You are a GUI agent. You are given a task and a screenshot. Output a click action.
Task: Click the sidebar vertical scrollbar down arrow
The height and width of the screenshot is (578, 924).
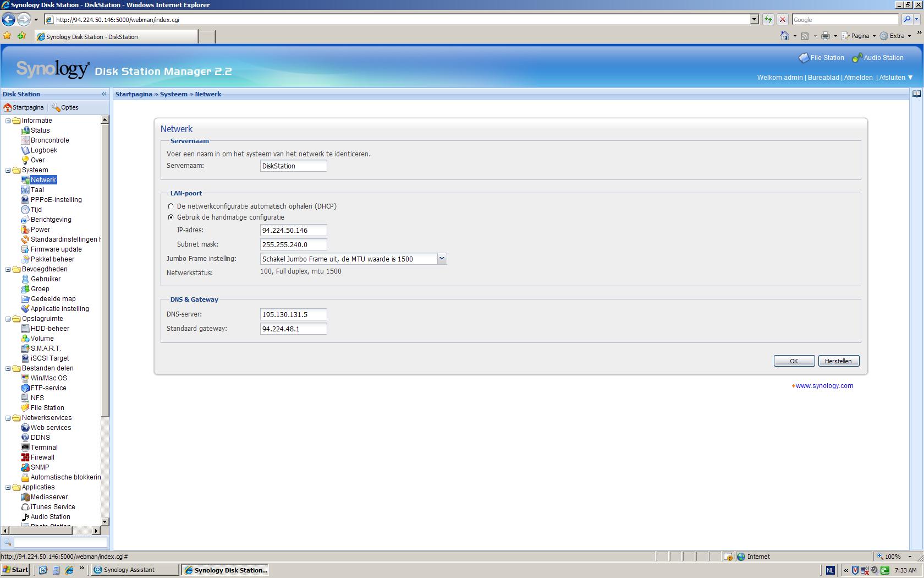pyautogui.click(x=105, y=521)
